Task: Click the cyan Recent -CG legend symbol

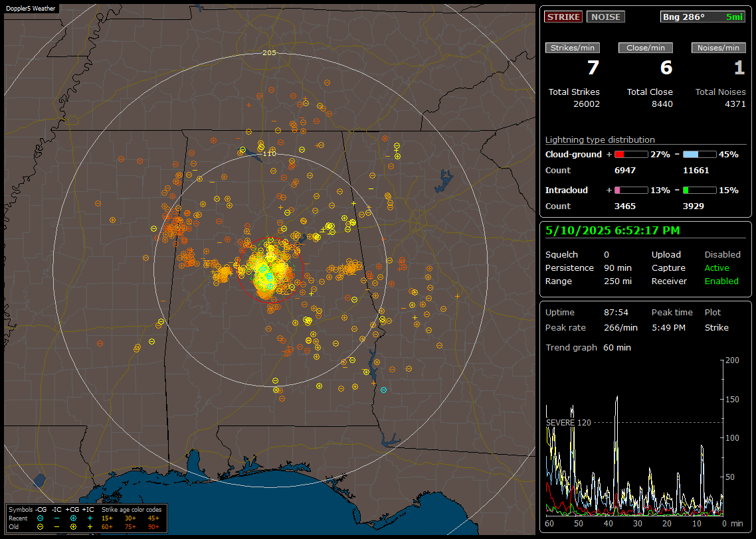Action: tap(40, 518)
